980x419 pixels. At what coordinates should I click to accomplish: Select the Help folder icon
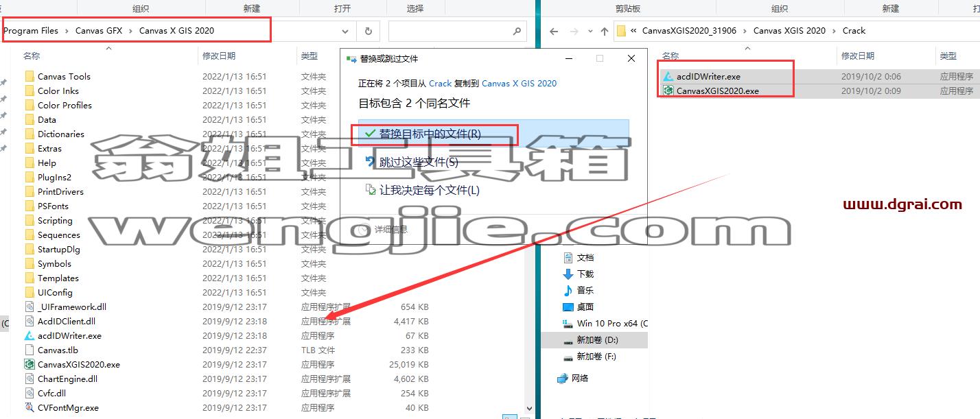30,163
